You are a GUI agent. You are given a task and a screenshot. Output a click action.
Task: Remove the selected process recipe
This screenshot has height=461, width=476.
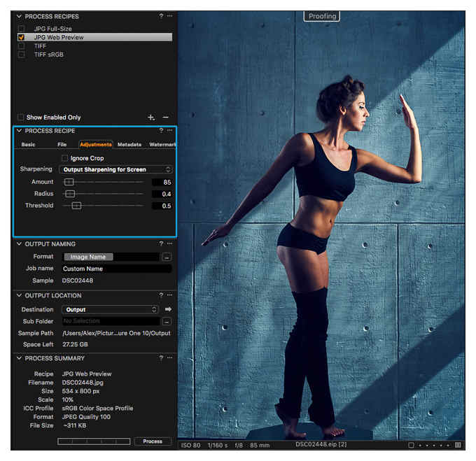tap(165, 117)
